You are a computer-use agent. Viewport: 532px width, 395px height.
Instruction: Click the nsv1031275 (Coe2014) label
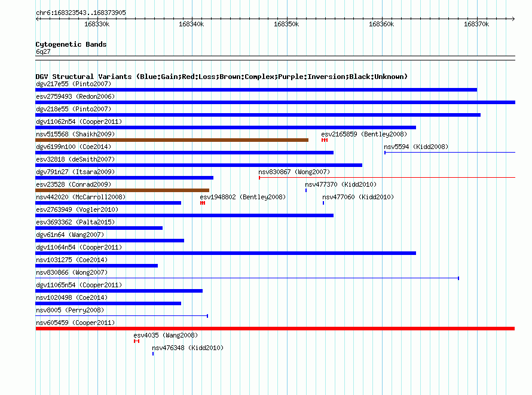72,260
